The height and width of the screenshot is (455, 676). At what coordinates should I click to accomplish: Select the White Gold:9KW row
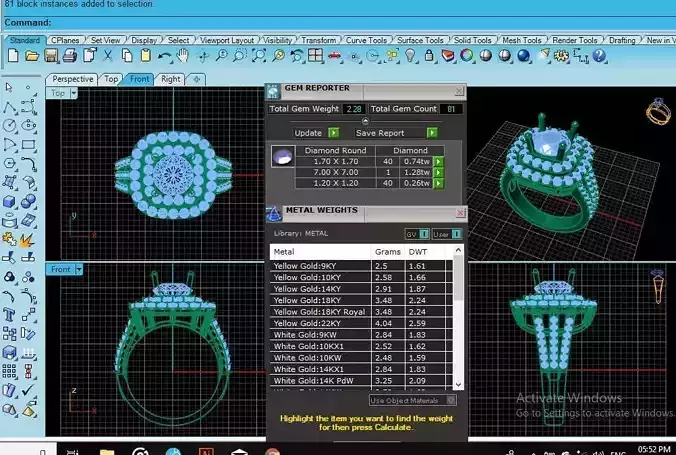point(361,335)
